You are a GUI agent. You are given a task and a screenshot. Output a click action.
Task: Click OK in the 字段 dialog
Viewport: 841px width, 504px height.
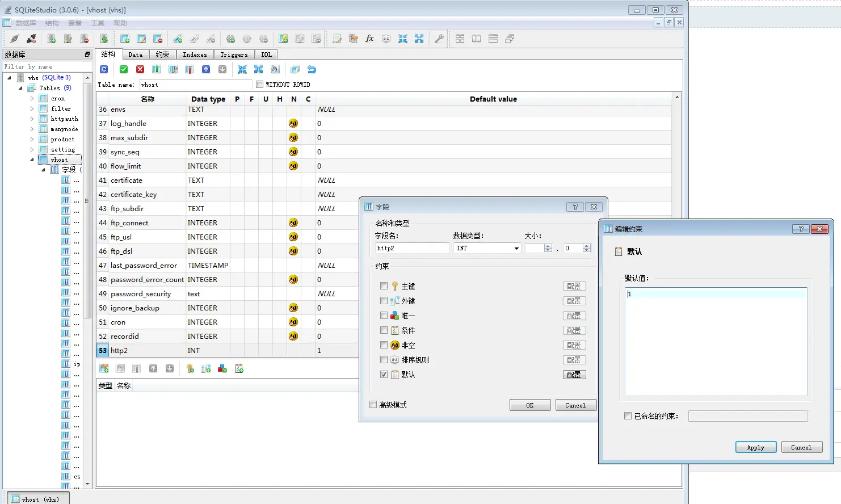click(x=530, y=405)
